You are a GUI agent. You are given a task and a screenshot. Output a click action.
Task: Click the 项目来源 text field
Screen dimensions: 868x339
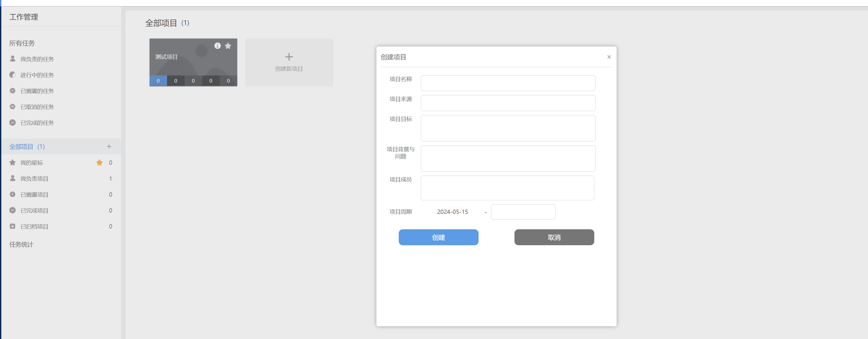pyautogui.click(x=508, y=103)
